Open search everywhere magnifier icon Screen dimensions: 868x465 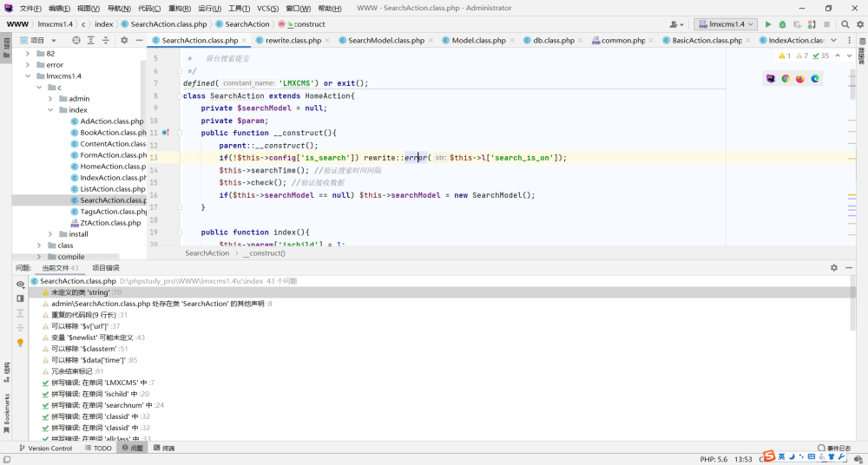pos(845,24)
